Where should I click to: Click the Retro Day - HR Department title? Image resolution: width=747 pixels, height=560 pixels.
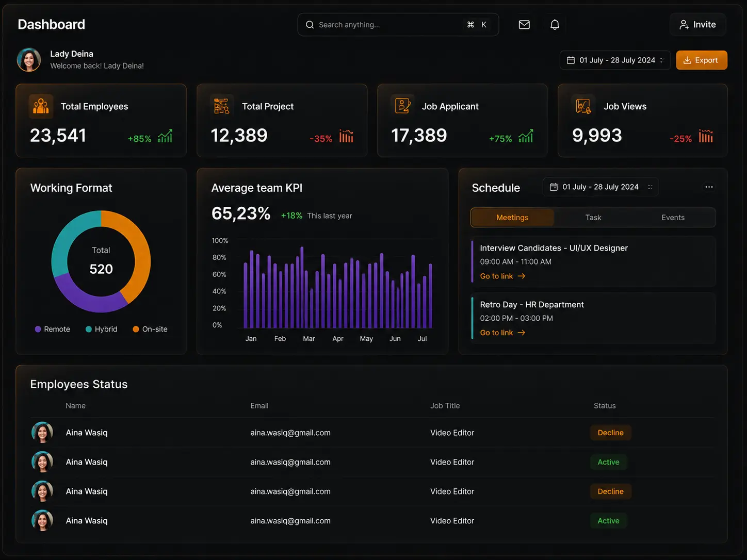pos(532,305)
